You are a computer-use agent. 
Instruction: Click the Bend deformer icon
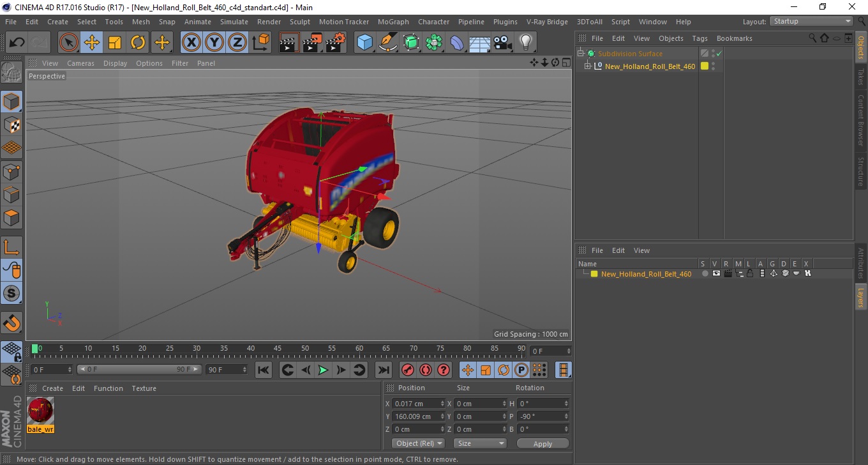tap(457, 43)
